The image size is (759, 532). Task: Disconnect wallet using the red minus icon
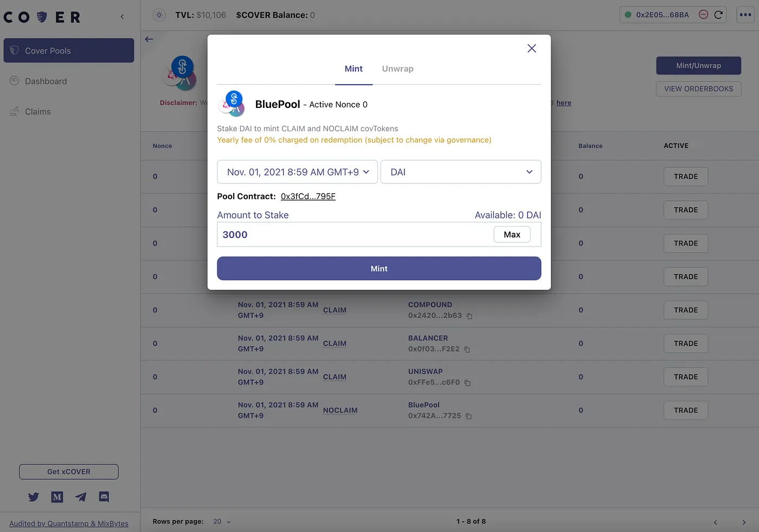tap(703, 15)
